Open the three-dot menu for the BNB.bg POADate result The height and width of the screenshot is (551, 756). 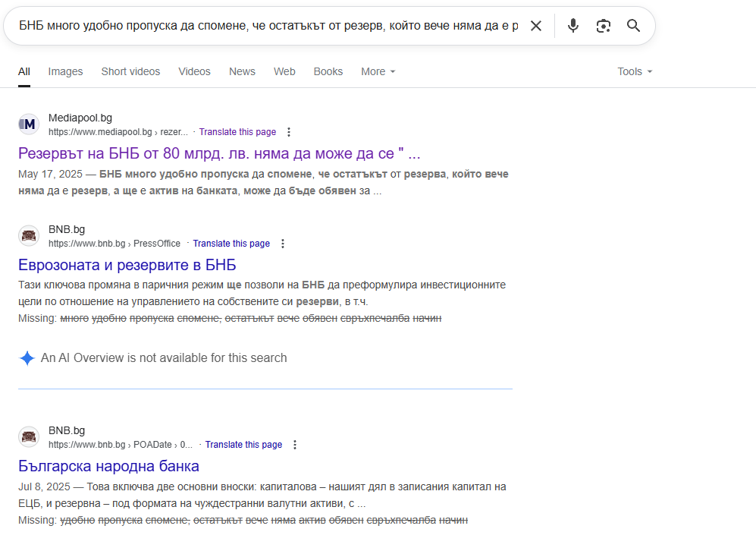pyautogui.click(x=295, y=445)
